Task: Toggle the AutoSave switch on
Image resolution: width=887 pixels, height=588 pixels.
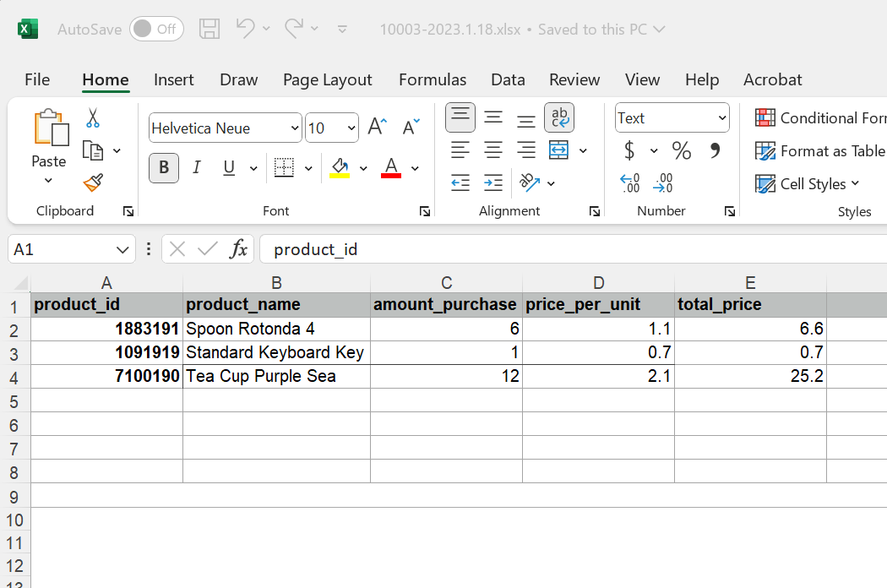Action: 156,29
